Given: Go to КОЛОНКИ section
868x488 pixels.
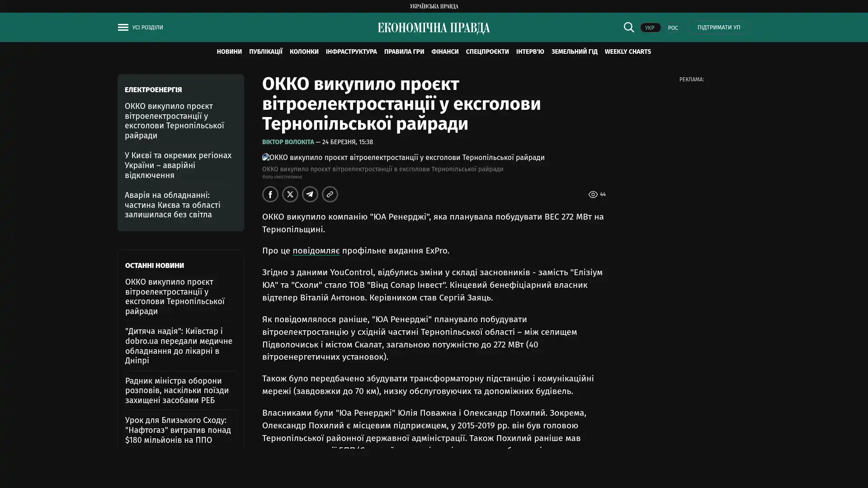Looking at the screenshot, I should (x=304, y=52).
